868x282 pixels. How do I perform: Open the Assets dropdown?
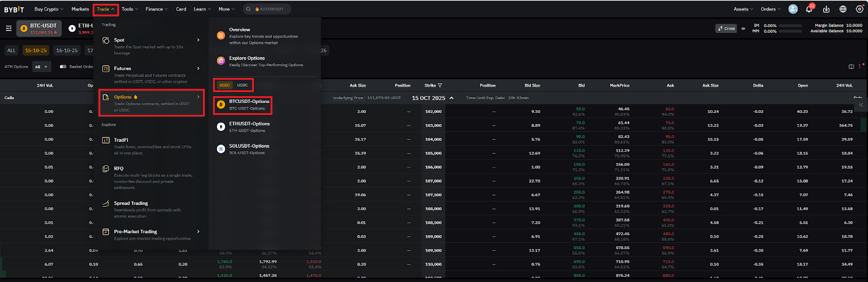(x=744, y=9)
